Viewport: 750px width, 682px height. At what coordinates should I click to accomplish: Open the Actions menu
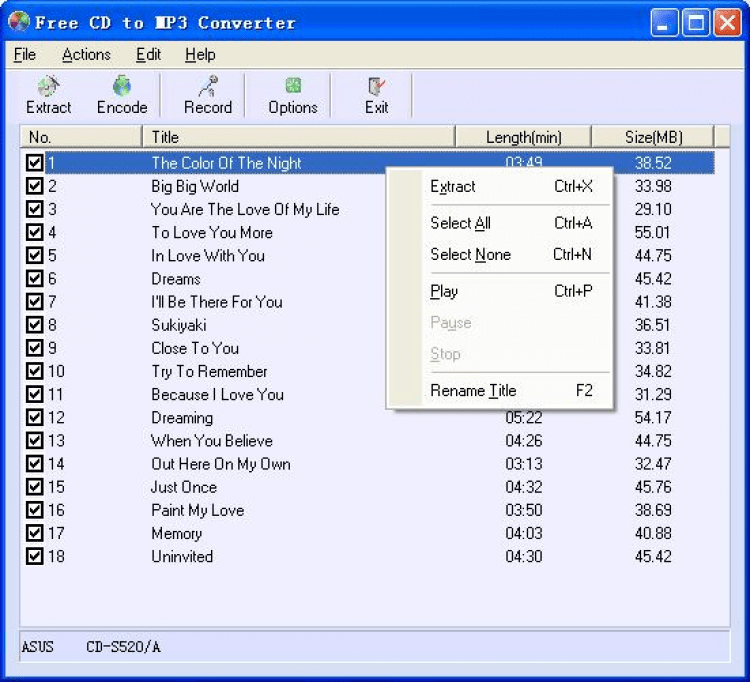tap(86, 55)
